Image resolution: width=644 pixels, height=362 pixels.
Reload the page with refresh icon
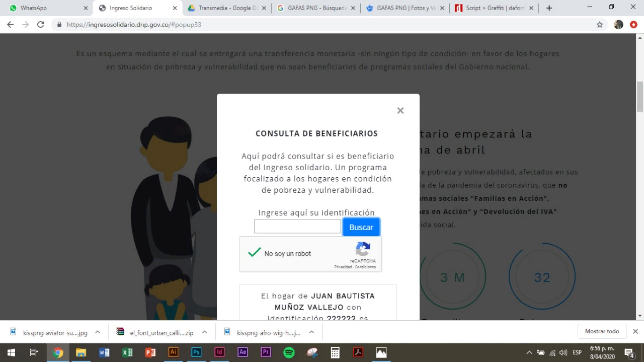[x=41, y=24]
